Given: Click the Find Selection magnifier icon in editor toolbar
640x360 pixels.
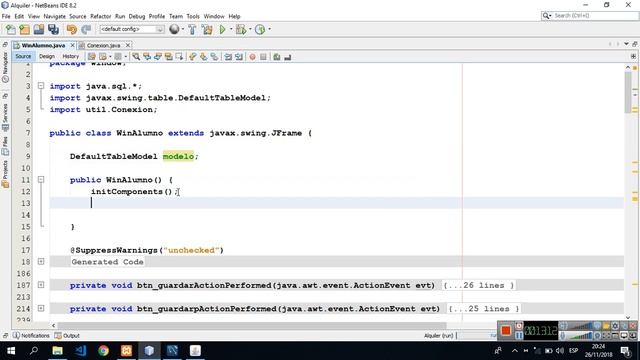Looking at the screenshot, I should coord(136,57).
